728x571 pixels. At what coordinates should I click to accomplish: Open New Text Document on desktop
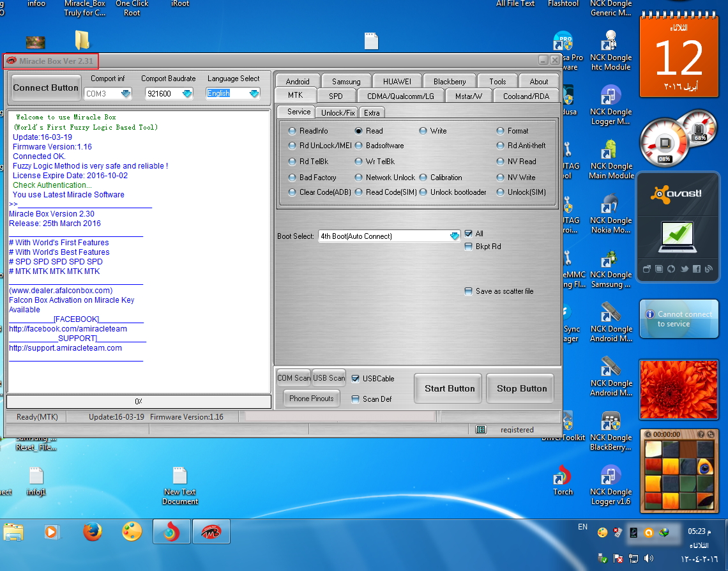click(x=179, y=485)
